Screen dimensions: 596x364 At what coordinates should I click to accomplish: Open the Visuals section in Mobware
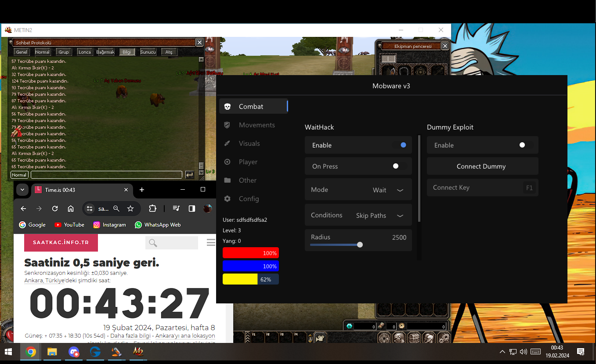253,144
